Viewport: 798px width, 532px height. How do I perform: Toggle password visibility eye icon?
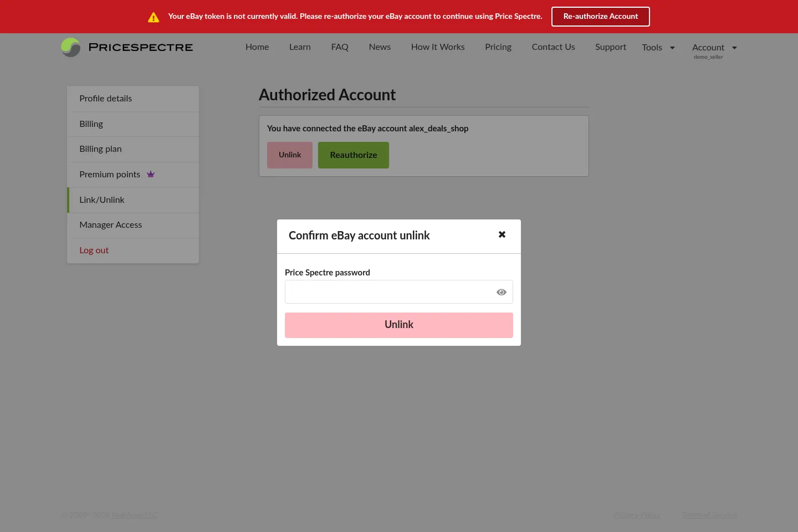pyautogui.click(x=502, y=292)
